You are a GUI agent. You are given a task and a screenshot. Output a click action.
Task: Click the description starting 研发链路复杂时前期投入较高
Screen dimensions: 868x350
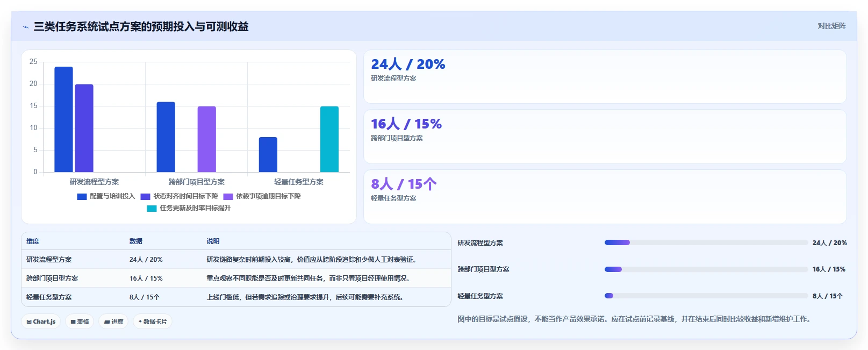pyautogui.click(x=312, y=260)
